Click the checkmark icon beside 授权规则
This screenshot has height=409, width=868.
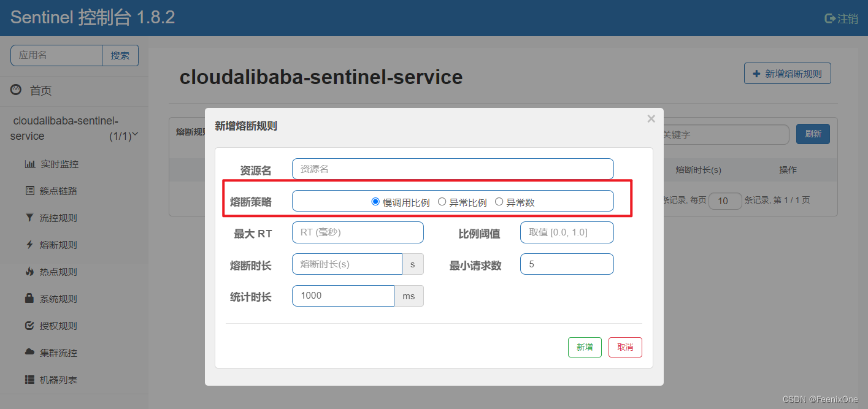click(x=29, y=326)
